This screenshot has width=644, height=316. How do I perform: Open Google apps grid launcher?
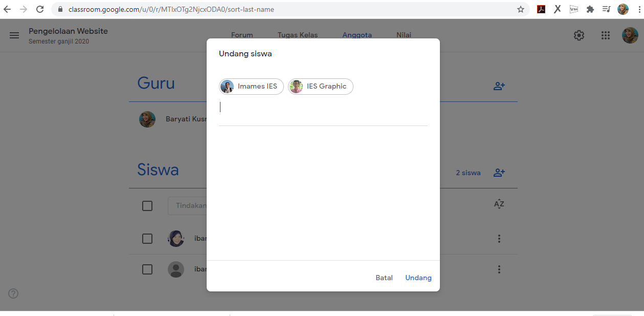(606, 35)
